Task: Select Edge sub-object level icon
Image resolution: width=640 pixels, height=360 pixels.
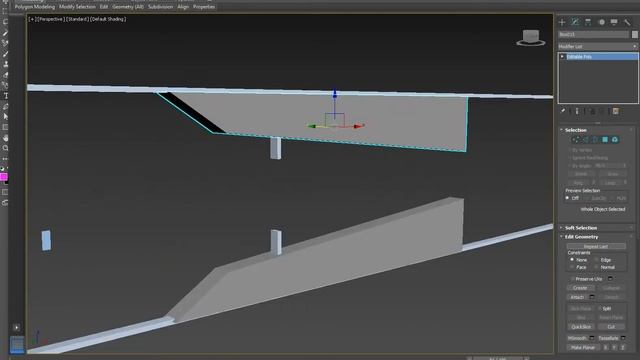Action: (x=585, y=140)
